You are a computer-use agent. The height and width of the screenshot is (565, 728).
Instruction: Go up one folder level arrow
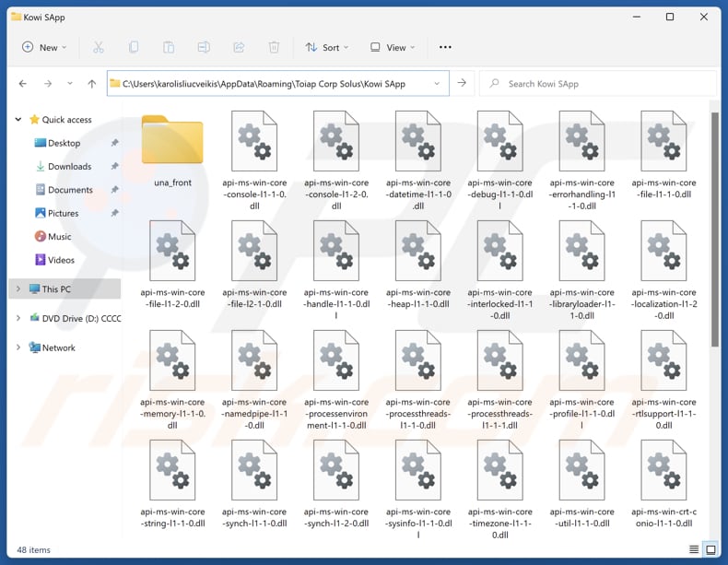pos(91,84)
